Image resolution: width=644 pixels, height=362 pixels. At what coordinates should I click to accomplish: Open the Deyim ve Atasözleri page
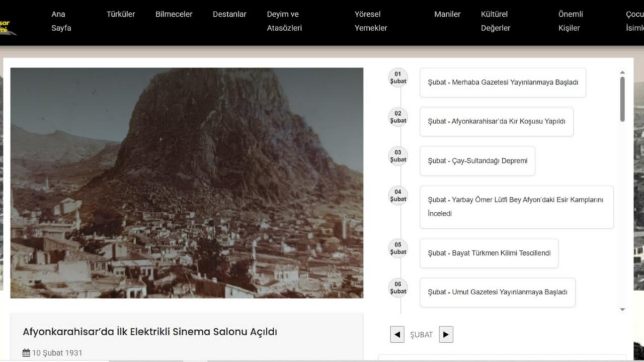(x=283, y=21)
